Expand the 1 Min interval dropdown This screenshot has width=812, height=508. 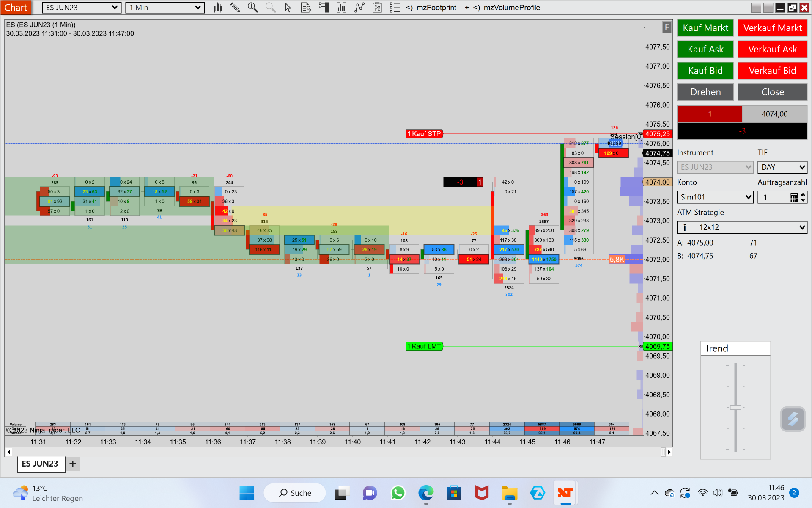pyautogui.click(x=165, y=8)
